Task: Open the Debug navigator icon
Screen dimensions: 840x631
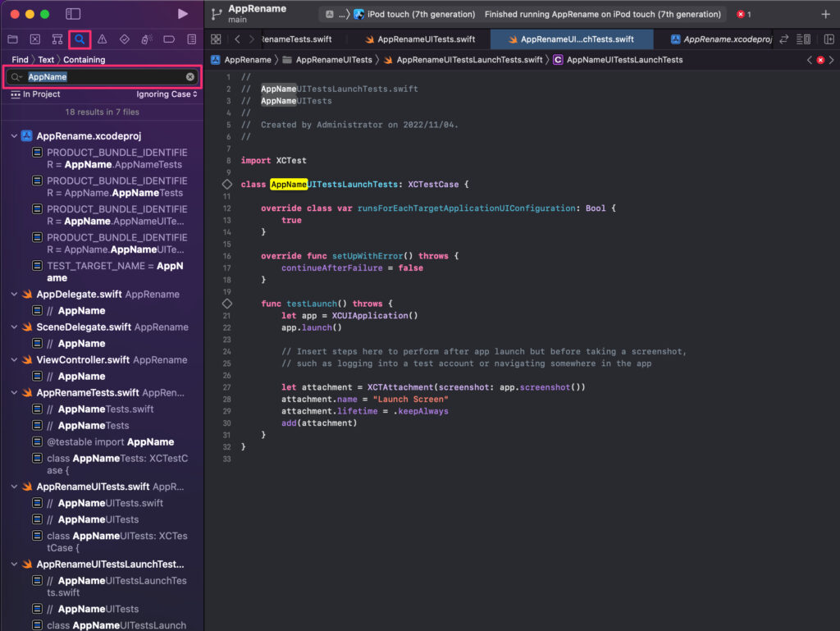Action: point(146,39)
